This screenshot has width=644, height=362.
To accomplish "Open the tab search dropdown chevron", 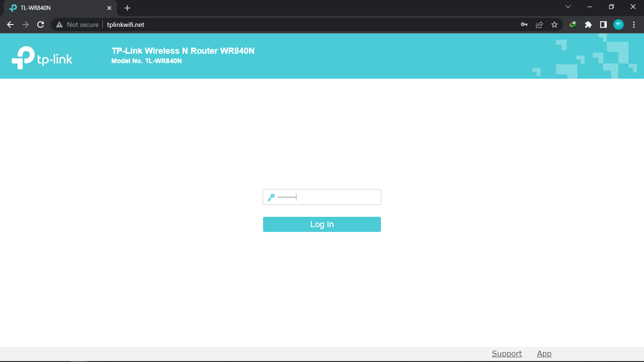I will [x=568, y=7].
